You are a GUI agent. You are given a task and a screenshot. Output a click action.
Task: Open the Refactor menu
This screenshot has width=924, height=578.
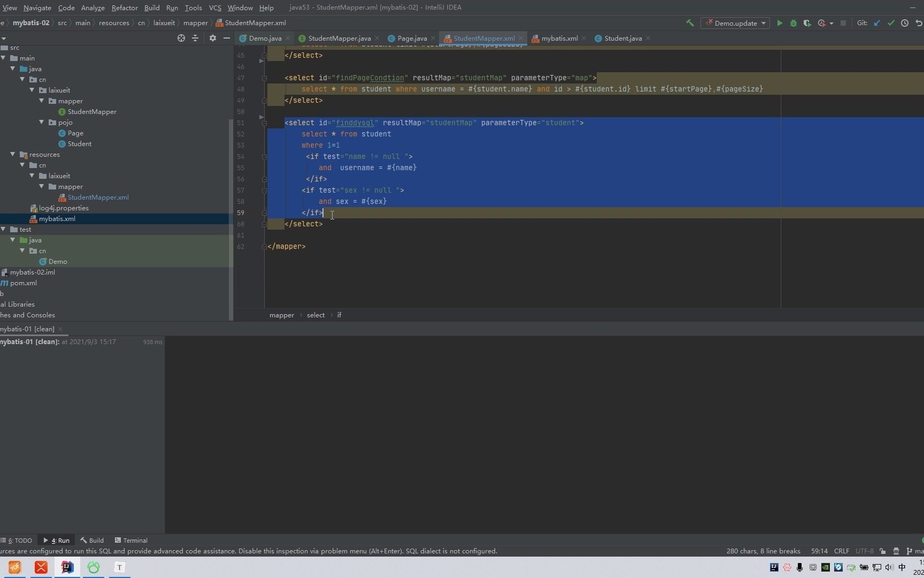point(125,7)
